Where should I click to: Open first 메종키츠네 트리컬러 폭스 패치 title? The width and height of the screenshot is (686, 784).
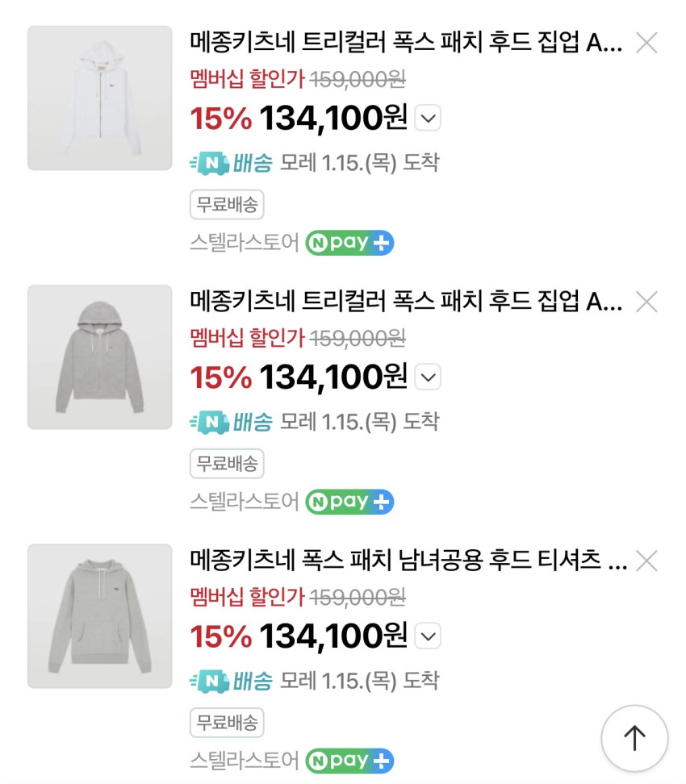pyautogui.click(x=406, y=43)
